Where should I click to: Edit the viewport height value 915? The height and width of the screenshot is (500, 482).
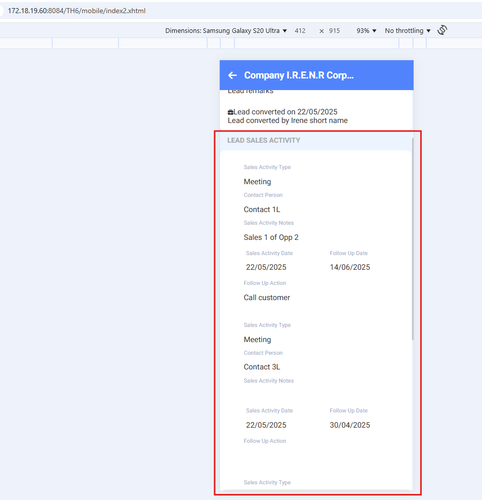click(334, 31)
